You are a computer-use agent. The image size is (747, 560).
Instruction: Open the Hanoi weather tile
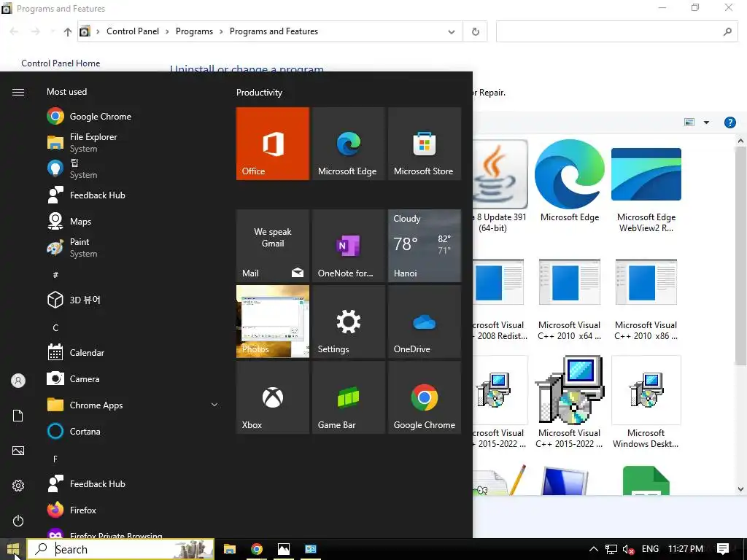(425, 246)
